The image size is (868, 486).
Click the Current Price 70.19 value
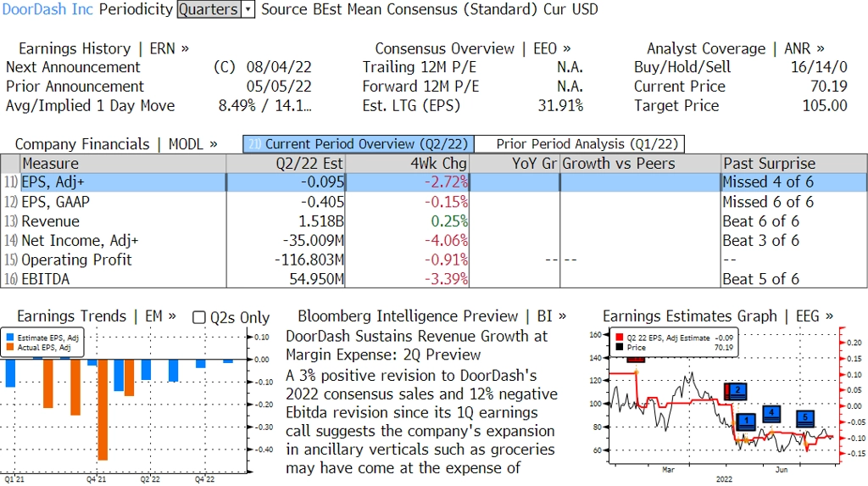829,87
